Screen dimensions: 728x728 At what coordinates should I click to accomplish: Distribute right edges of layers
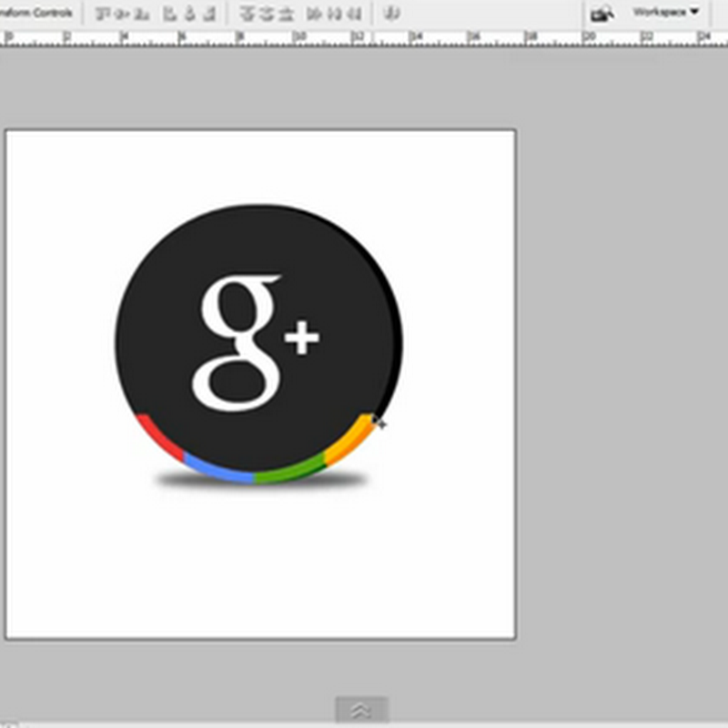click(354, 14)
